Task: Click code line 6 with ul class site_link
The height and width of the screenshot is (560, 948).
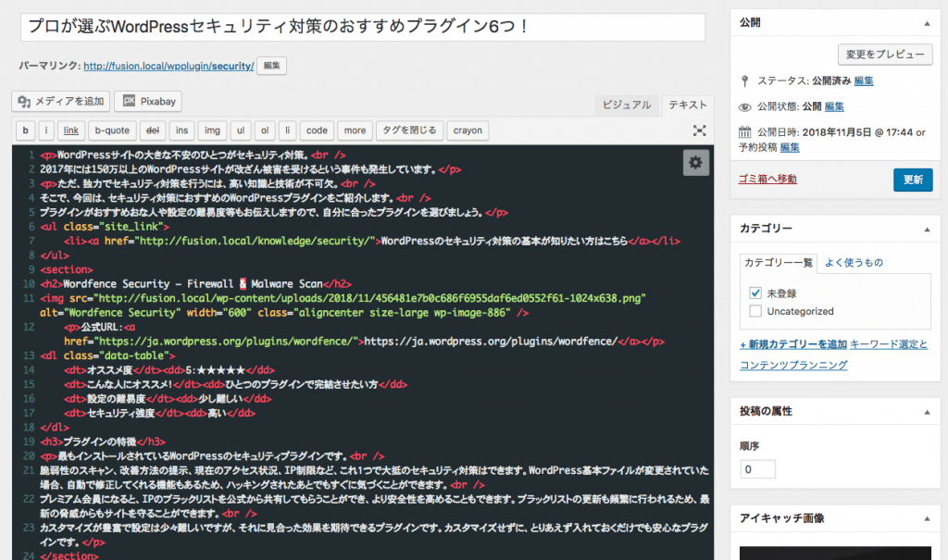Action: click(x=105, y=226)
